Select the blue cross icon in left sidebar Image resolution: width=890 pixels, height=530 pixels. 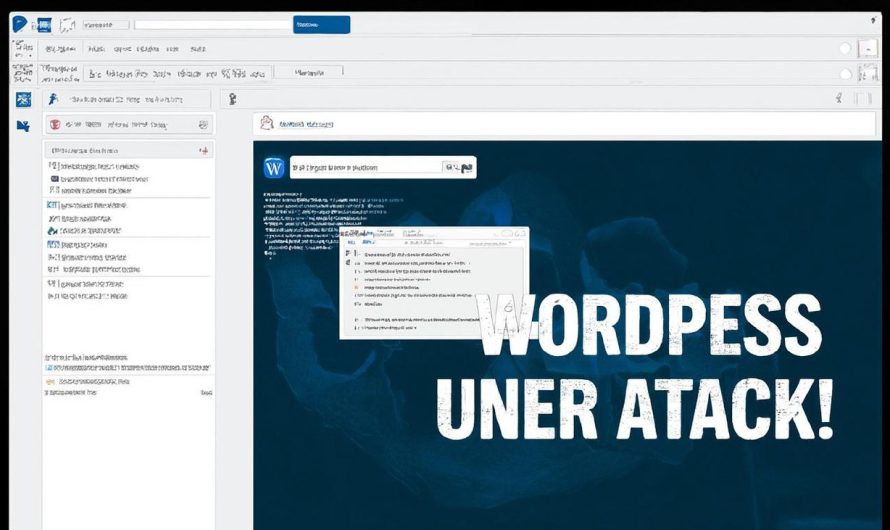point(24,99)
